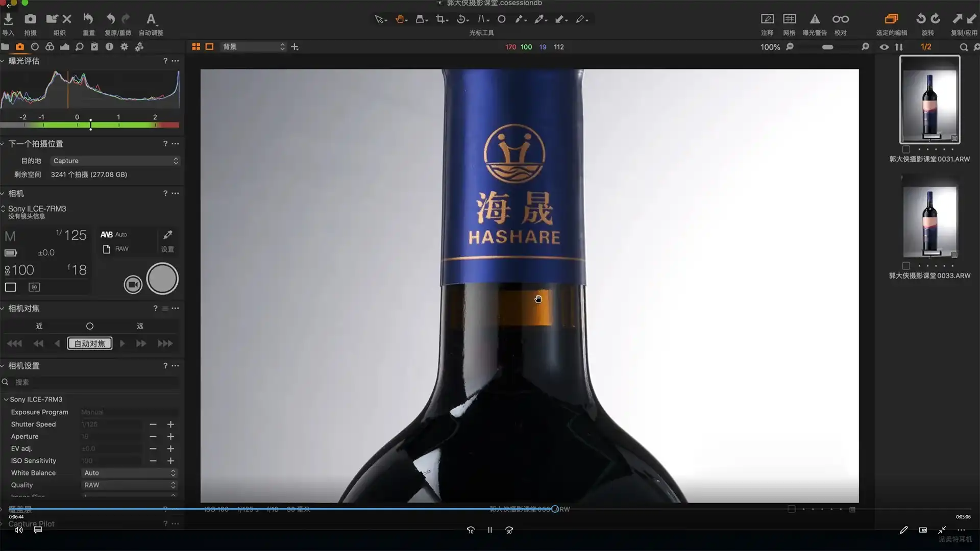Select the Cursor arrow selection tool

pos(379,19)
